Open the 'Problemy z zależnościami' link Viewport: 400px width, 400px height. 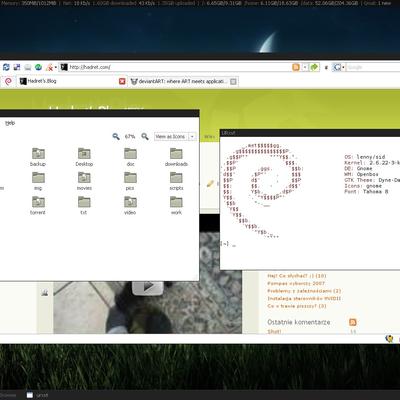tap(304, 291)
